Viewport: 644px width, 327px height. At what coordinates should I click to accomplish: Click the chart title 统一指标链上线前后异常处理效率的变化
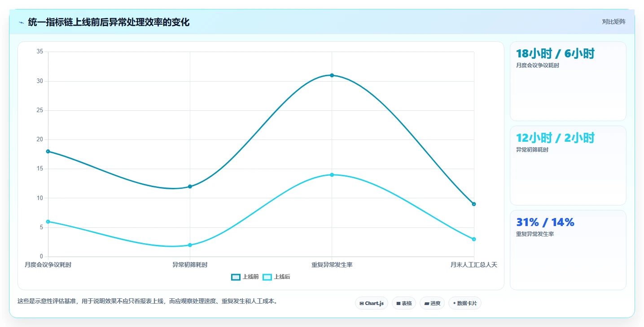click(109, 22)
